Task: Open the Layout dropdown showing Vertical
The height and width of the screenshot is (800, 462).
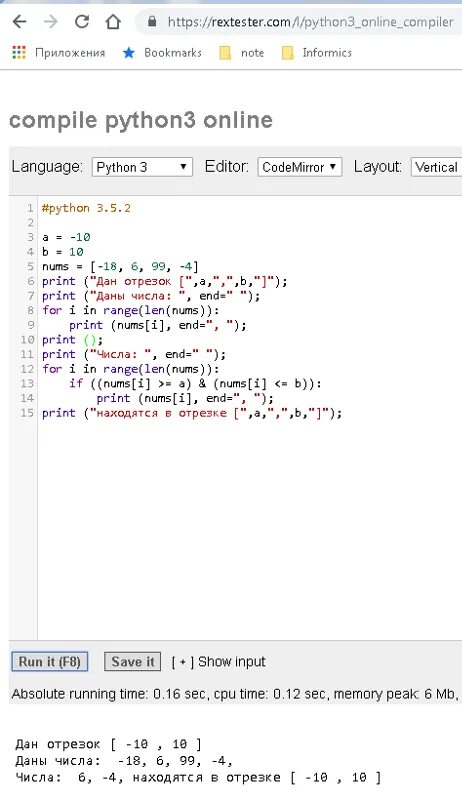Action: coord(437,167)
